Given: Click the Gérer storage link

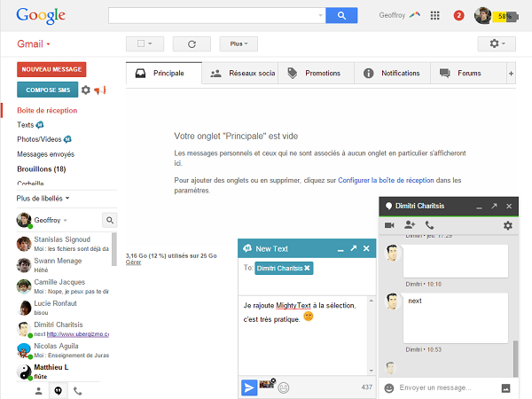Looking at the screenshot, I should (x=133, y=262).
